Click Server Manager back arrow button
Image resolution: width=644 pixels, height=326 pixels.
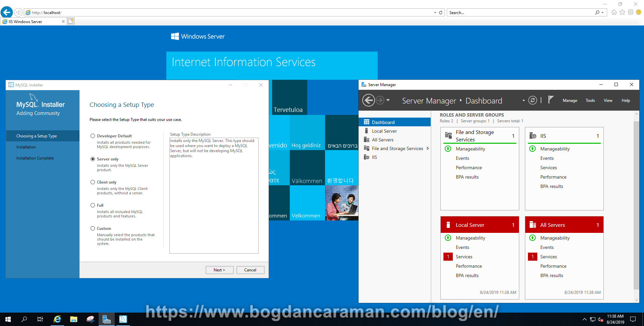pyautogui.click(x=369, y=100)
